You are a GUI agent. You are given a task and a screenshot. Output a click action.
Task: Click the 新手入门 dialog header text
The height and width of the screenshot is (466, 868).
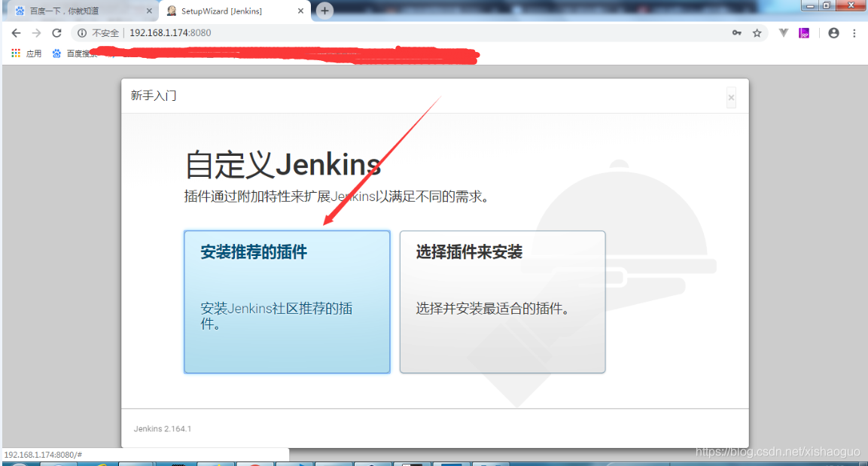pos(154,96)
